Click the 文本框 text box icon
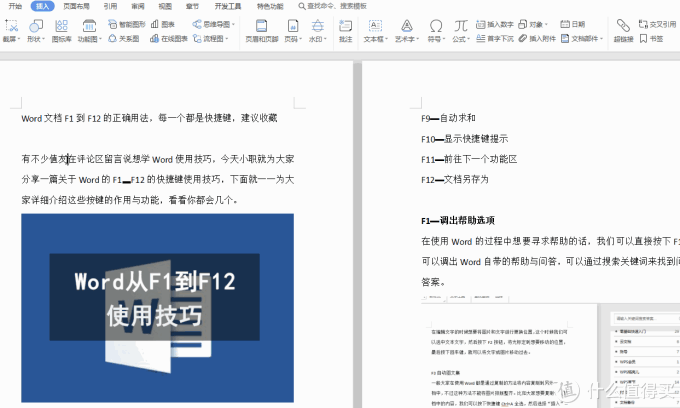 [x=375, y=26]
